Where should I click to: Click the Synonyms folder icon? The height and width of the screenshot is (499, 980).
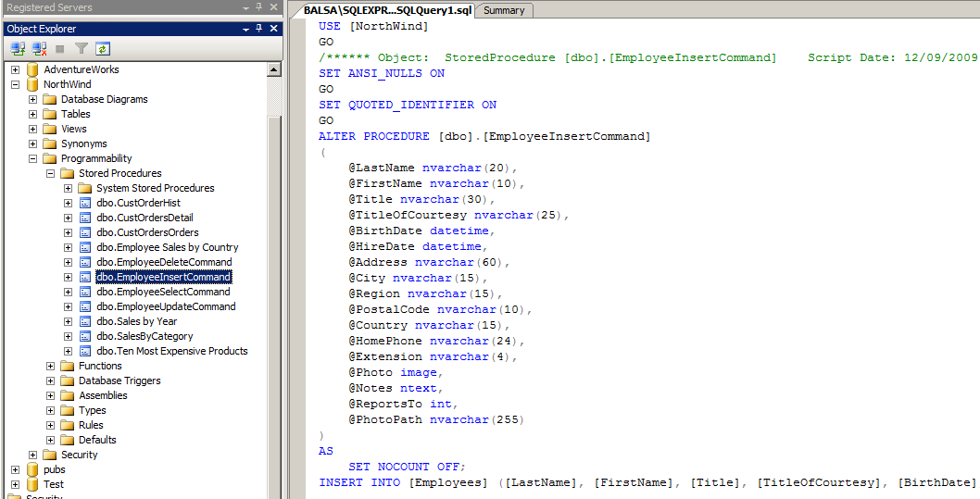[x=50, y=143]
